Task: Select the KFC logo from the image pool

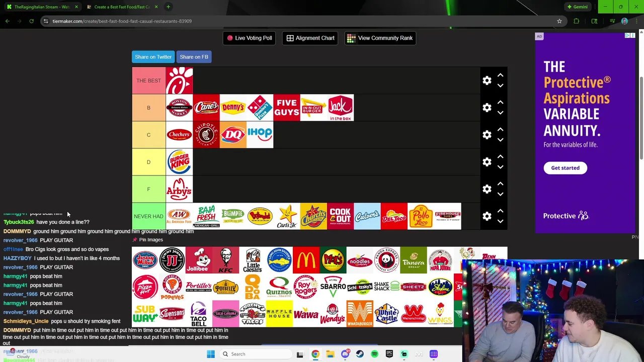Action: (225, 260)
